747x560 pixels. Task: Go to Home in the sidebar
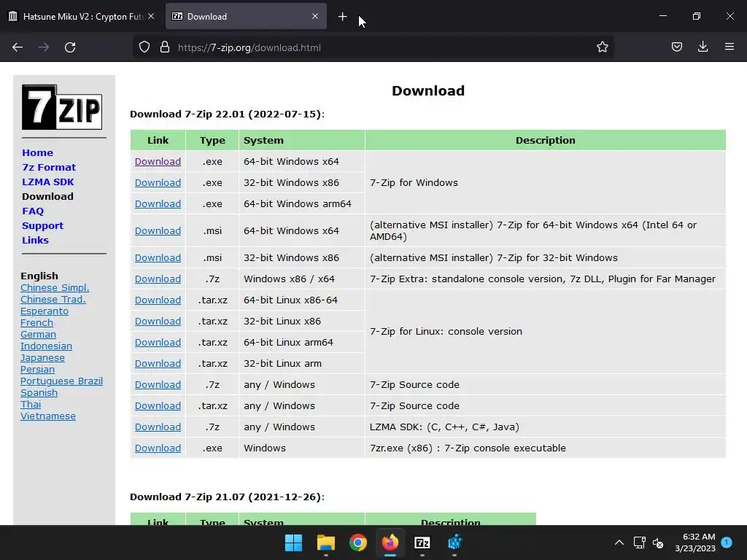pyautogui.click(x=38, y=153)
